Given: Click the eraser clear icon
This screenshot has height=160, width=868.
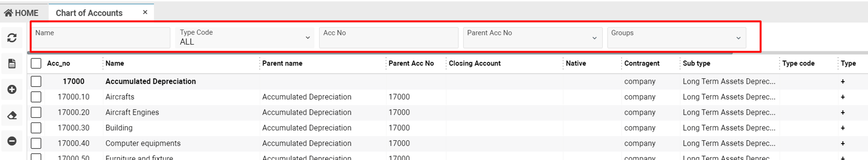Looking at the screenshot, I should pyautogui.click(x=12, y=116).
